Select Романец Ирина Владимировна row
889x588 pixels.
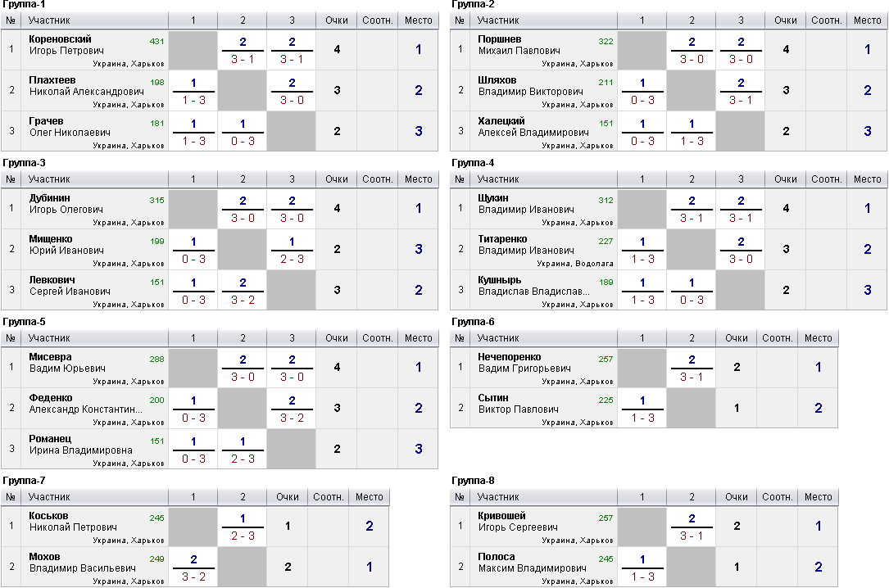(220, 450)
